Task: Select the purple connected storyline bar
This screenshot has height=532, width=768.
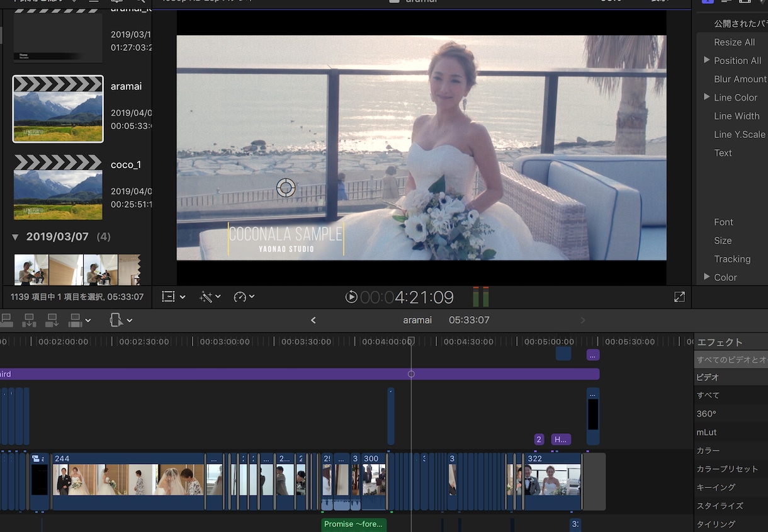Action: (300, 374)
